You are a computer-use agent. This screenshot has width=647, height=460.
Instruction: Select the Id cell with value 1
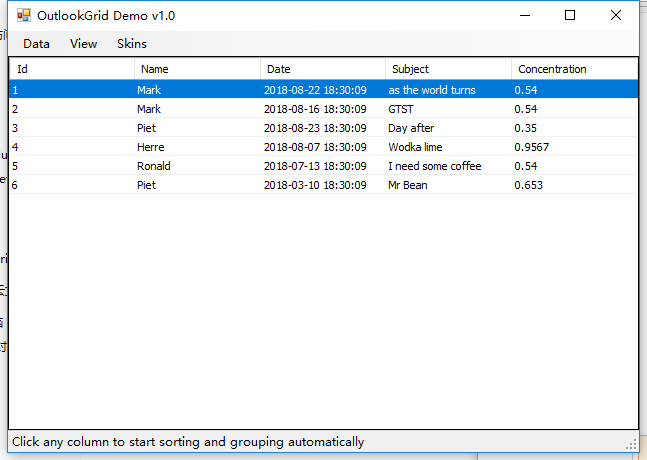click(72, 90)
